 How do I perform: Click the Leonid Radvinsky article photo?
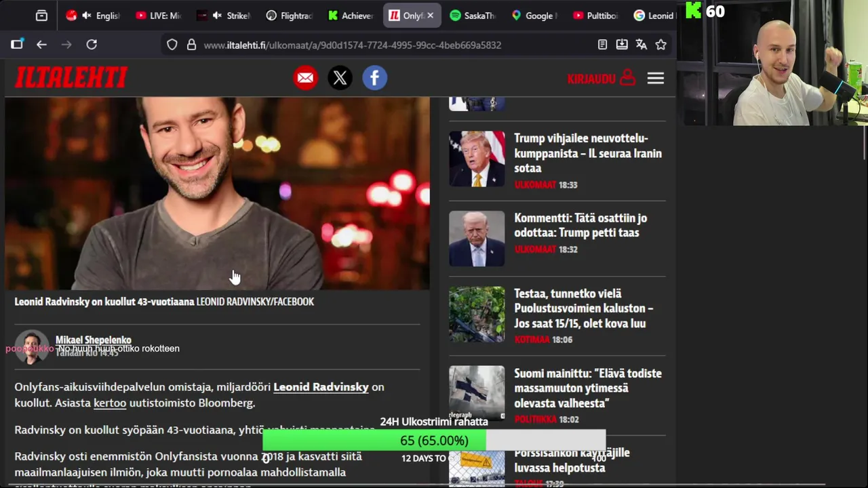(x=217, y=193)
